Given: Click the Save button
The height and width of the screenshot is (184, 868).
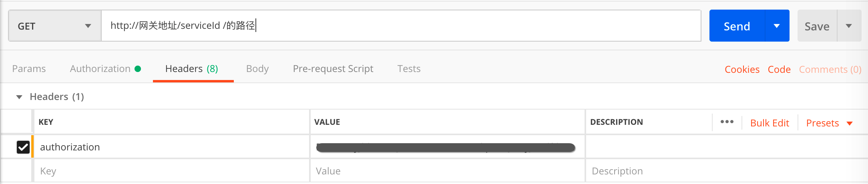Looking at the screenshot, I should [817, 26].
